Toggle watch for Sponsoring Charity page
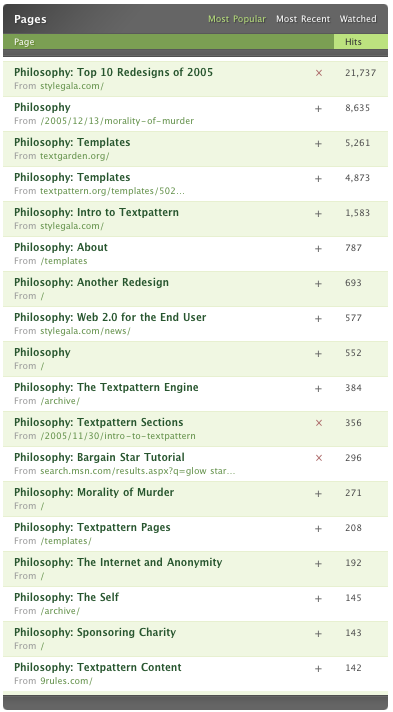 (318, 633)
